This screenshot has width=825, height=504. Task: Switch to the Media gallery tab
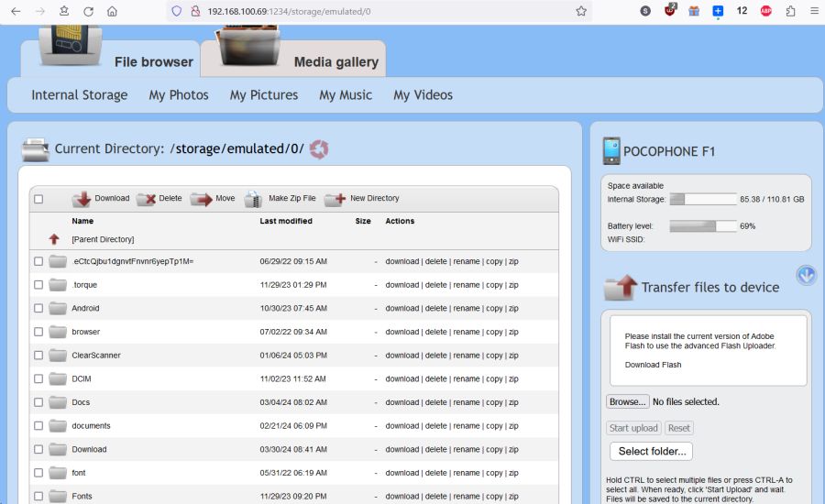point(336,62)
